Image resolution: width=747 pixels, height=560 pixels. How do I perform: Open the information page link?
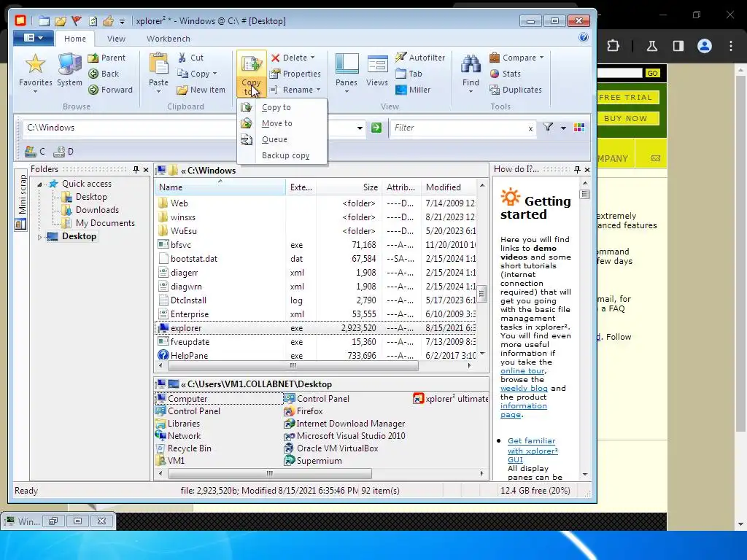[x=523, y=410]
